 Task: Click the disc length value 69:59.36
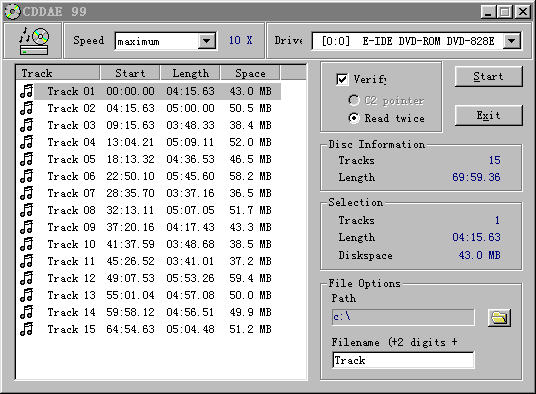tap(476, 177)
